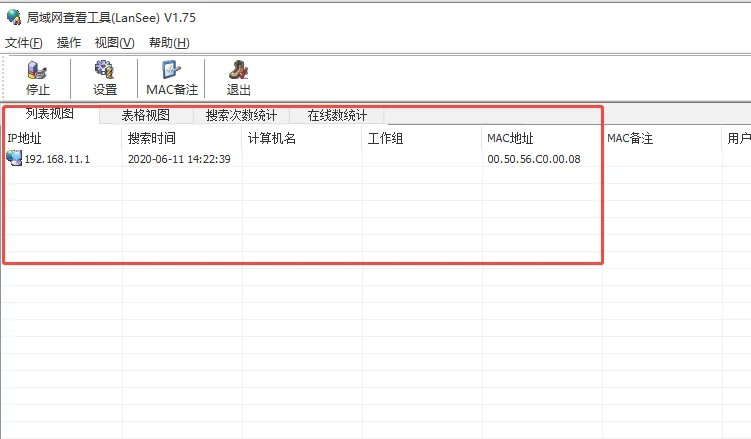Sort by the MAC备注 column header
751x439 pixels.
[x=662, y=138]
